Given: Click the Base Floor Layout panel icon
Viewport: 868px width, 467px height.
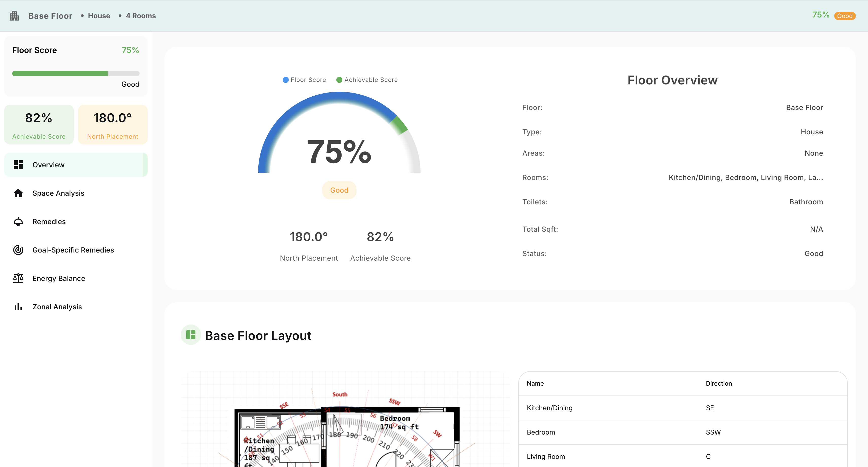Looking at the screenshot, I should [191, 335].
